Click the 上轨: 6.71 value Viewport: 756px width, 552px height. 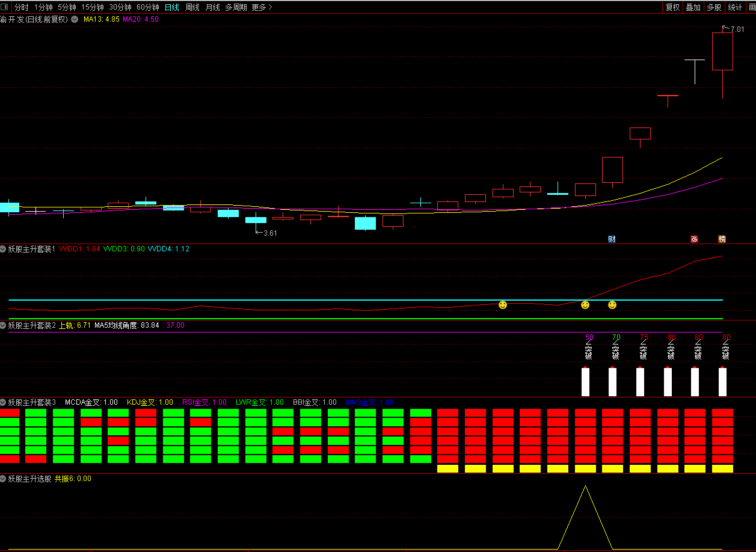75,325
